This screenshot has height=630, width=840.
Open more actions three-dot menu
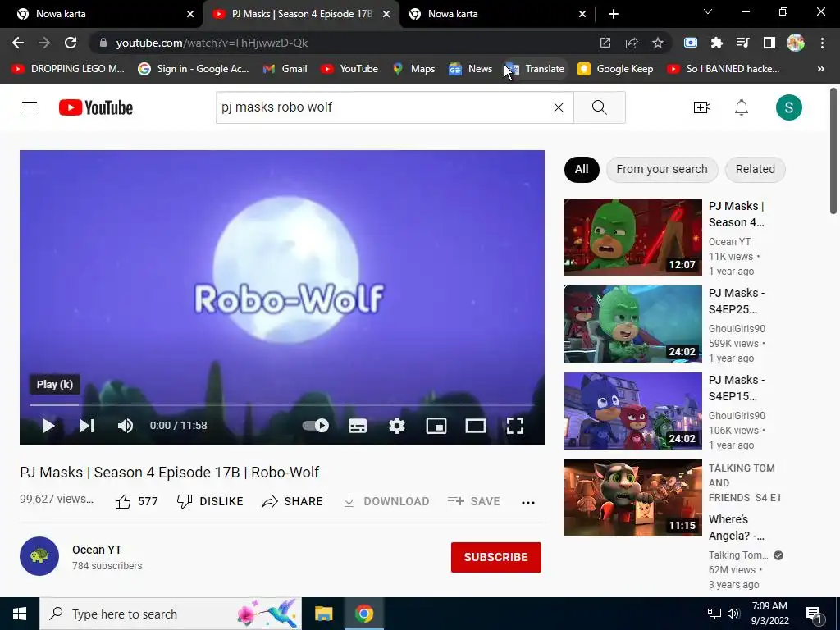point(528,503)
